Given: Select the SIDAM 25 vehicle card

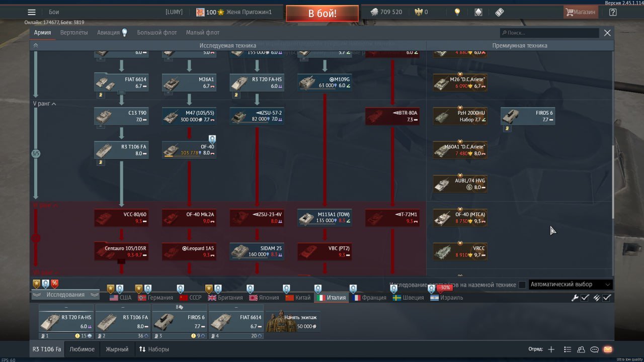Looking at the screenshot, I should 257,251.
